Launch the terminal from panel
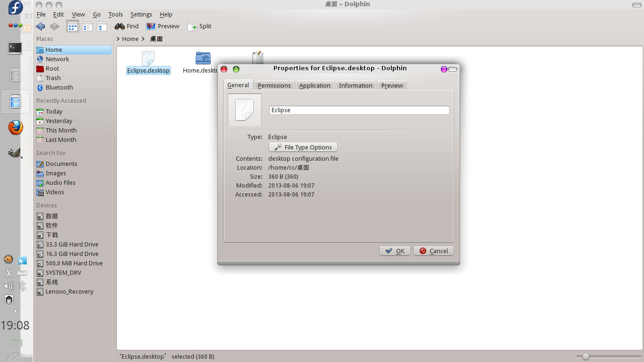 pyautogui.click(x=15, y=48)
